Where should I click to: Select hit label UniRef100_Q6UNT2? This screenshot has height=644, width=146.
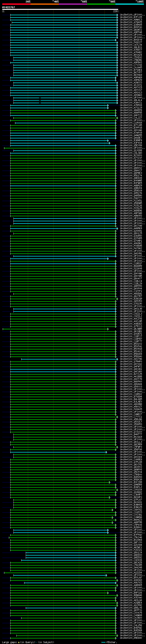(x=131, y=30)
